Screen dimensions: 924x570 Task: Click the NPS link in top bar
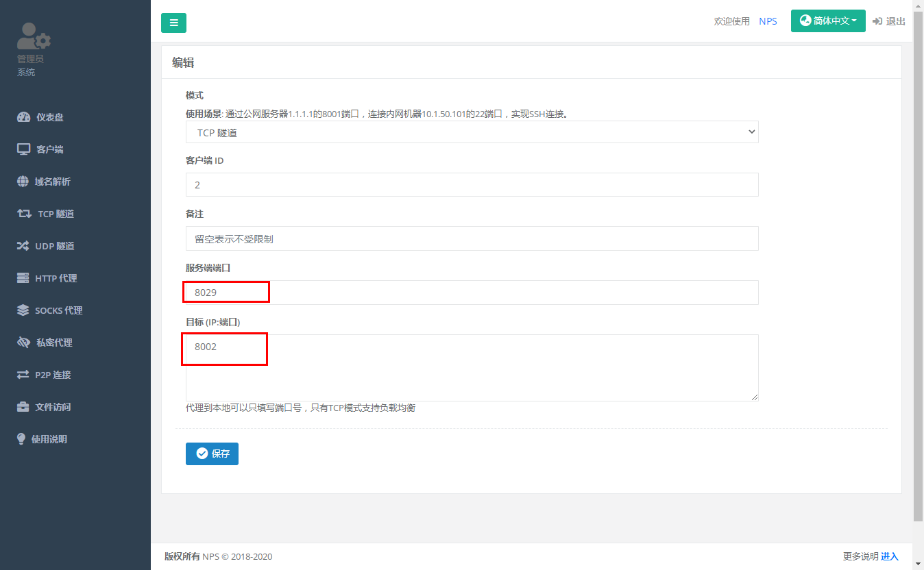point(768,21)
